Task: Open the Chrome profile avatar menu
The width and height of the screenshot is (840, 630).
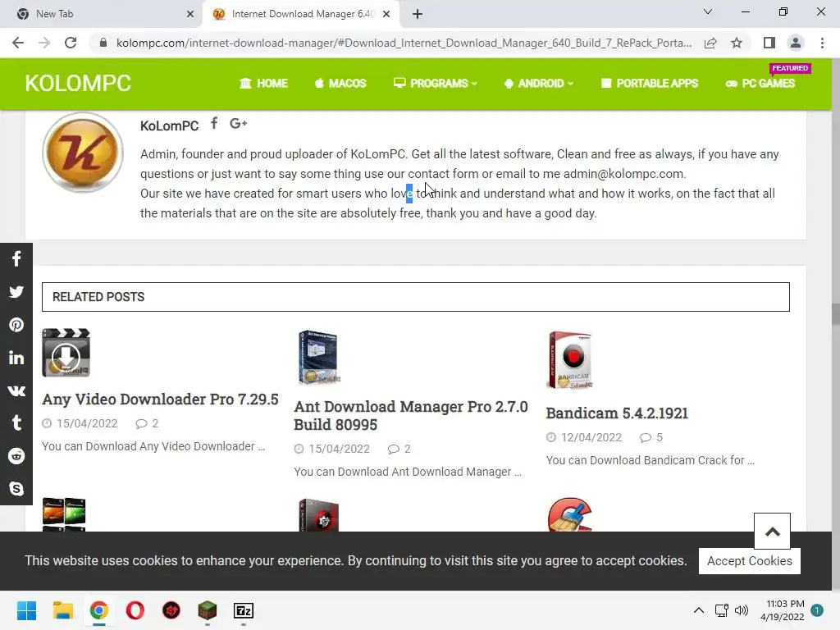Action: pos(796,43)
